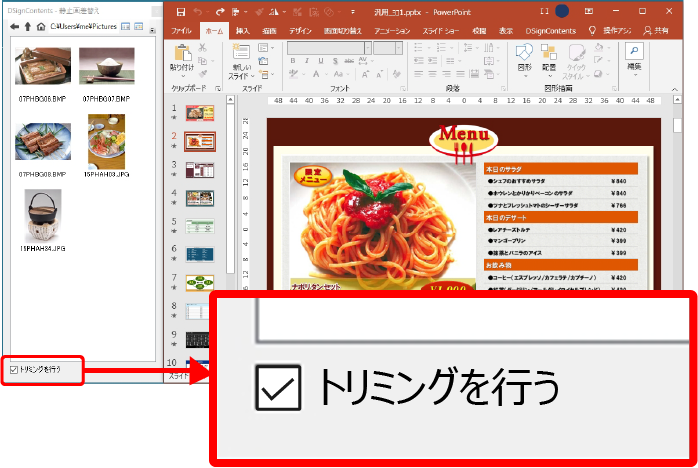Open the slide Layout icon
Image resolution: width=698 pixels, height=468 pixels.
pos(263,48)
